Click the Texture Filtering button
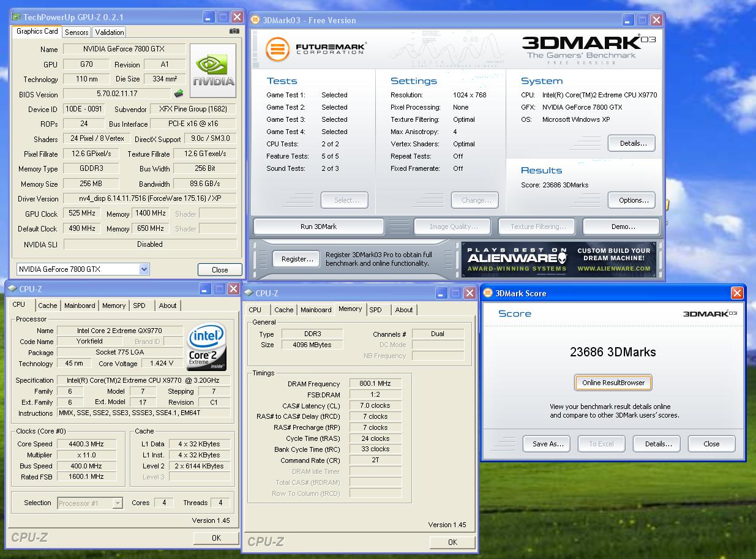The image size is (756, 559). 538,227
